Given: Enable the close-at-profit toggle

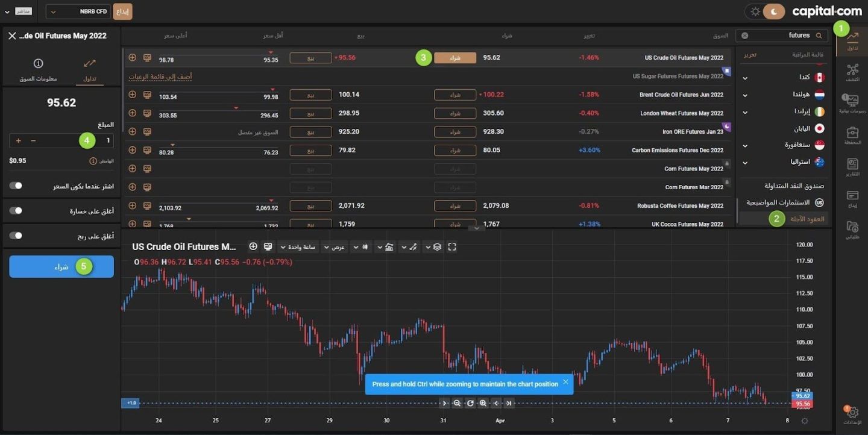Looking at the screenshot, I should (16, 236).
